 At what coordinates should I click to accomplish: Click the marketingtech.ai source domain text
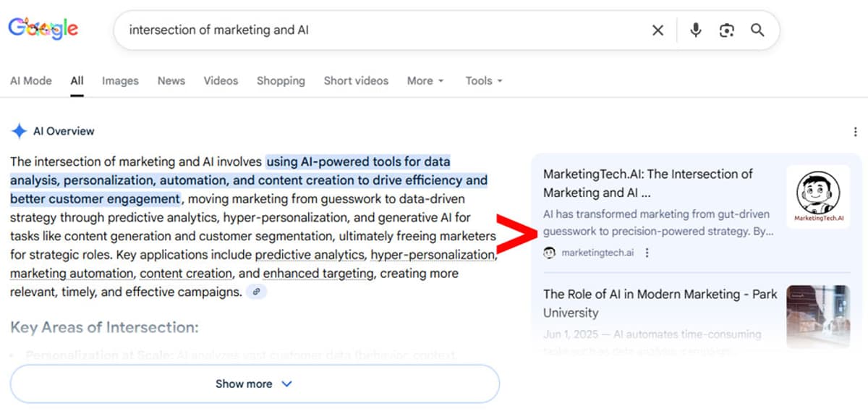point(597,253)
